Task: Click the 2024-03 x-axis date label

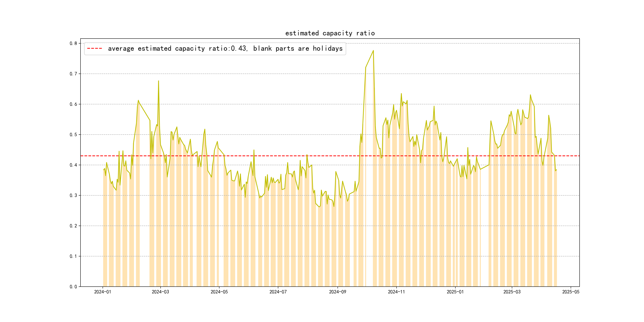Action: coord(160,292)
